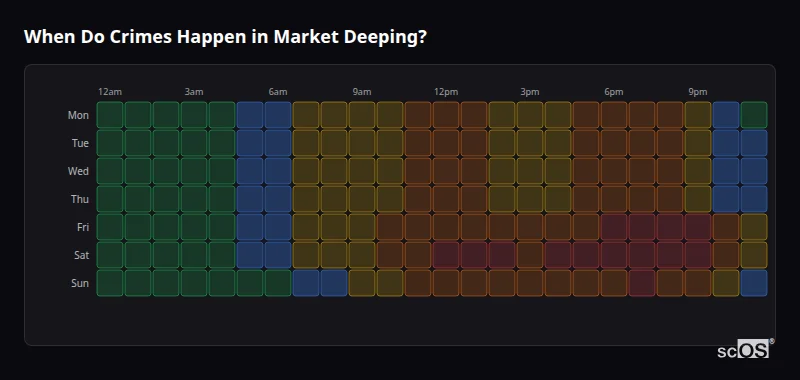Click the Mon row label

(78, 115)
